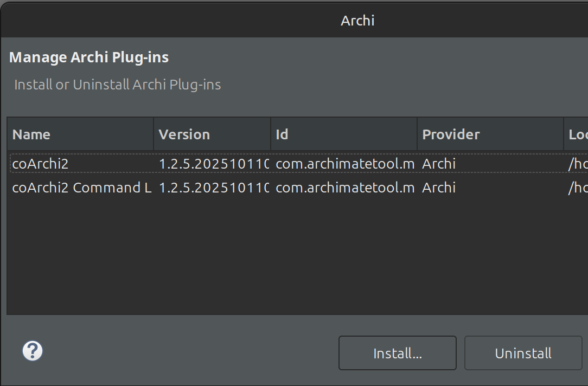This screenshot has width=588, height=386.
Task: Click the Archi provider cell in the second row
Action: point(439,188)
